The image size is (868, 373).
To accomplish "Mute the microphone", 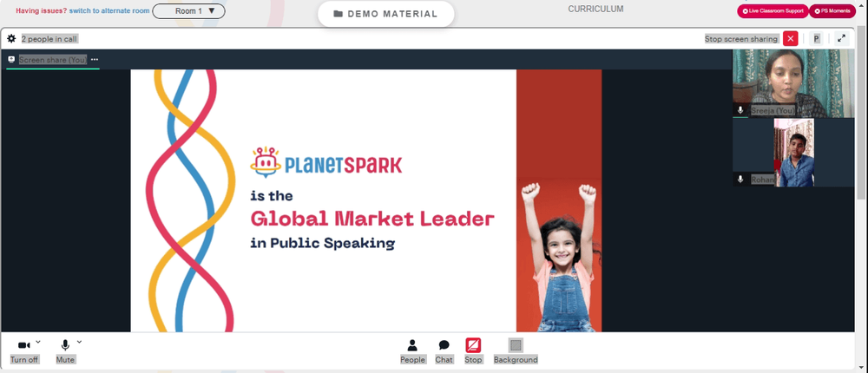I will pos(65,351).
